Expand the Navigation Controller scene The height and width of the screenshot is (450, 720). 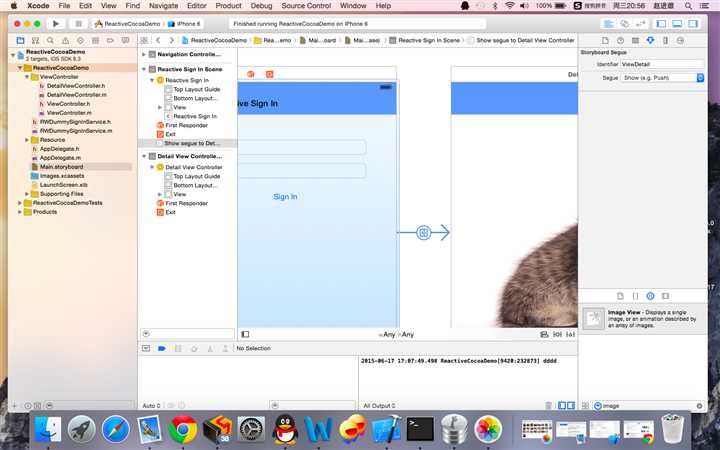(x=144, y=54)
